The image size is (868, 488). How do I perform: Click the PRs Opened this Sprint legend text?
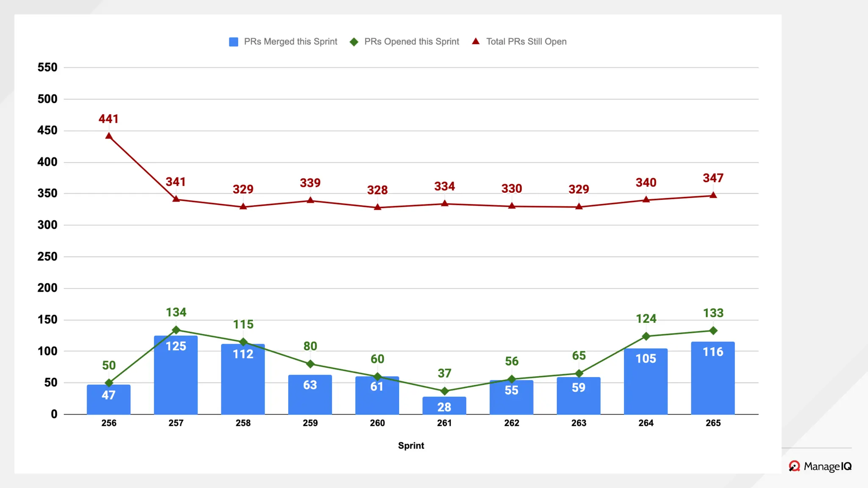coord(412,42)
